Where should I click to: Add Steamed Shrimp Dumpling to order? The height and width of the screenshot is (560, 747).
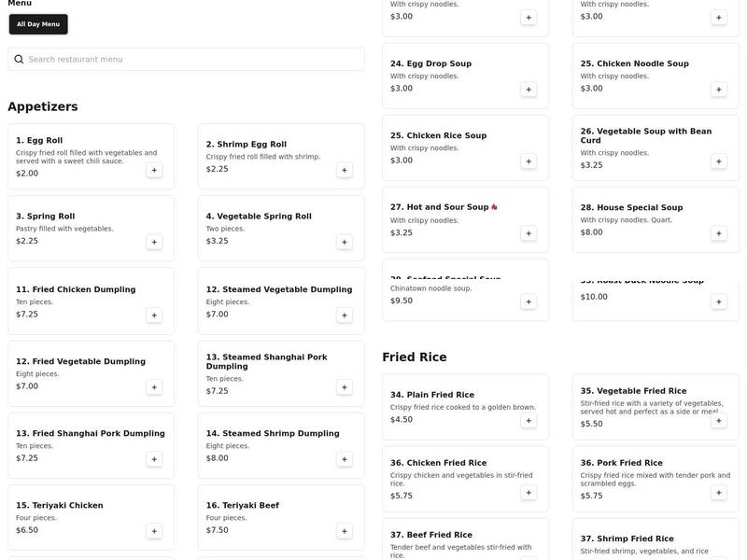(344, 459)
